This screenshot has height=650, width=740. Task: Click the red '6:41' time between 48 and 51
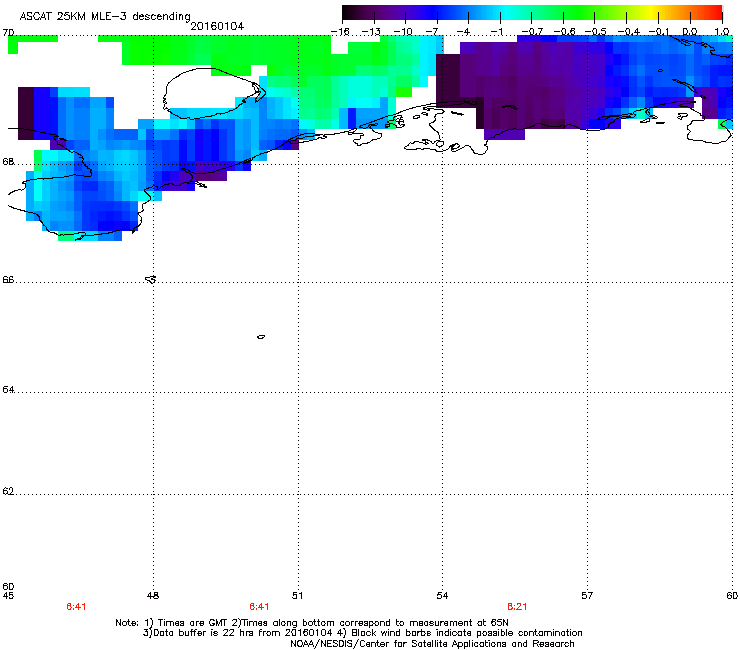pyautogui.click(x=259, y=607)
